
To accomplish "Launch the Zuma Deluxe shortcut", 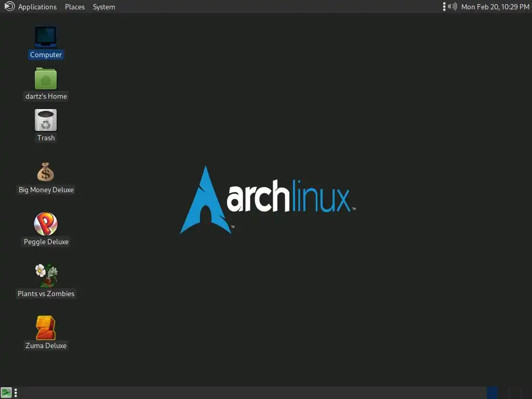I will click(46, 328).
